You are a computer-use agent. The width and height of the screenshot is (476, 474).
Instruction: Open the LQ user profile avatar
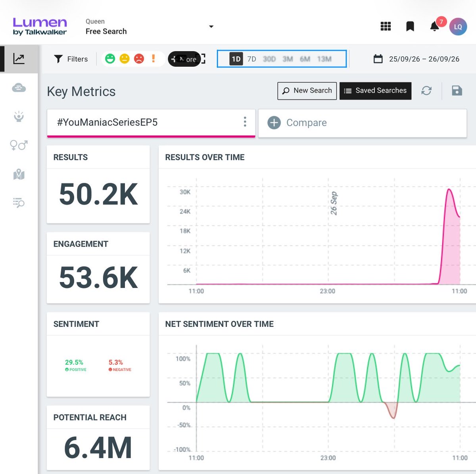pos(458,27)
